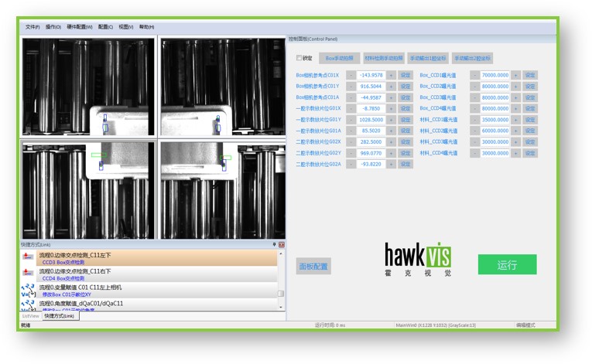The width and height of the screenshot is (592, 364).
Task: Increase Box_CCD3曝光值 with plus button
Action: pos(515,97)
